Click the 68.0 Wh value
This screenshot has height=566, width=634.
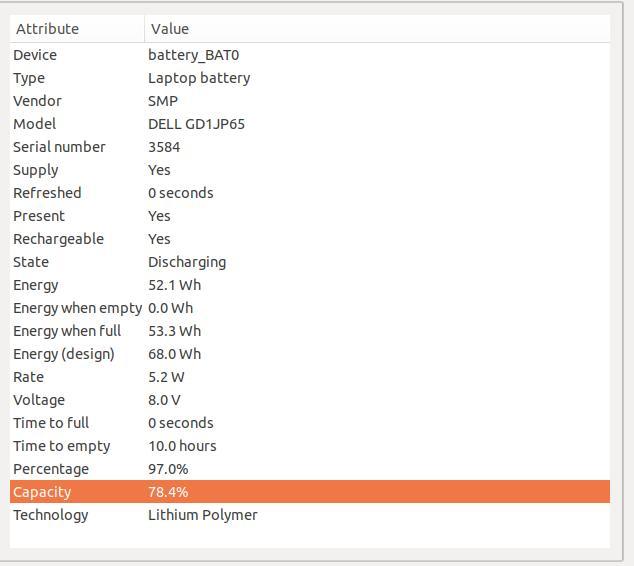(174, 355)
